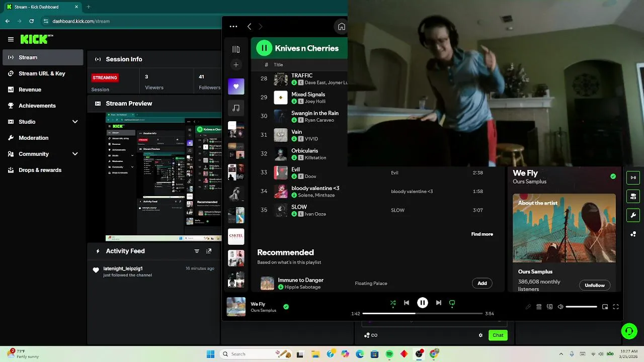
Task: Open Spotify from the taskbar
Action: [x=389, y=354]
